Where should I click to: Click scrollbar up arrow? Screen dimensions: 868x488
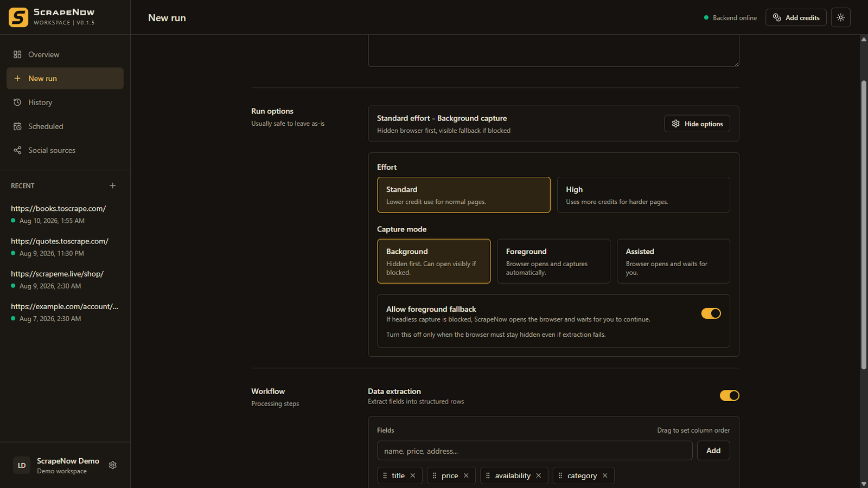[864, 39]
